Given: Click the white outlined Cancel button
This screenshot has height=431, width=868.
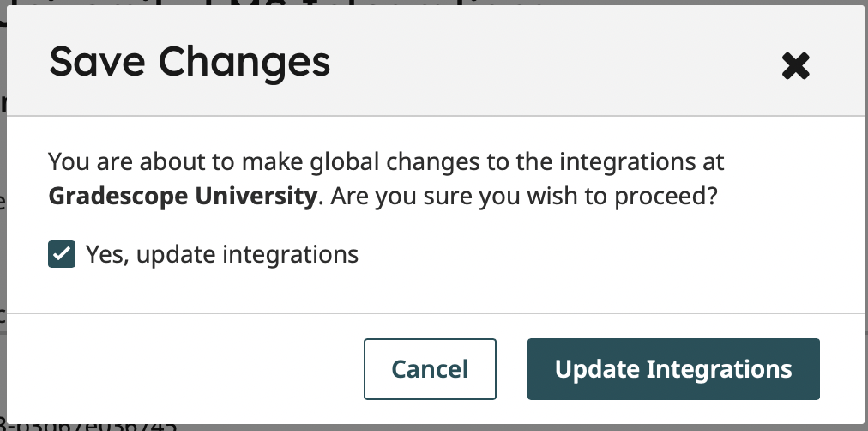Looking at the screenshot, I should (430, 369).
